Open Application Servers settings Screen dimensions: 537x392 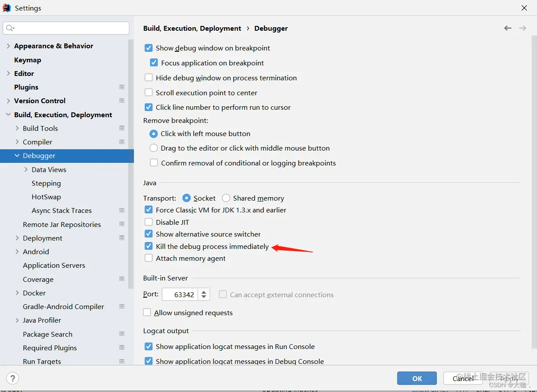pyautogui.click(x=54, y=265)
